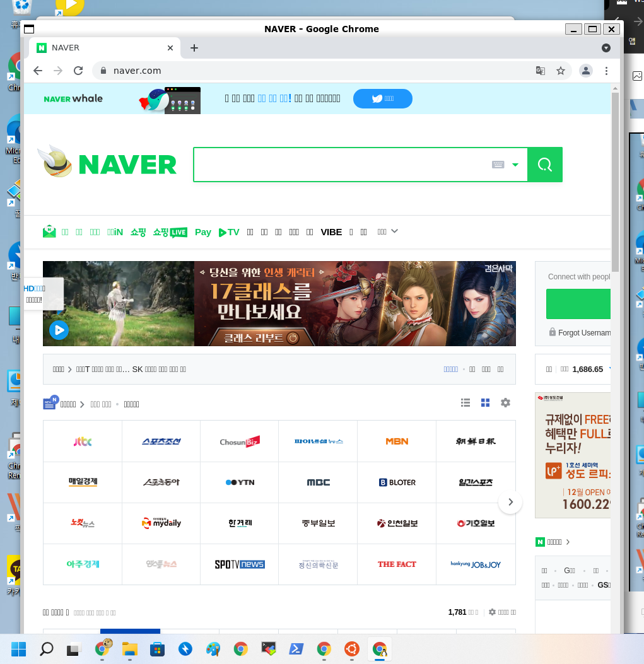Open PowerShell from the taskbar
The height and width of the screenshot is (664, 644).
[296, 649]
